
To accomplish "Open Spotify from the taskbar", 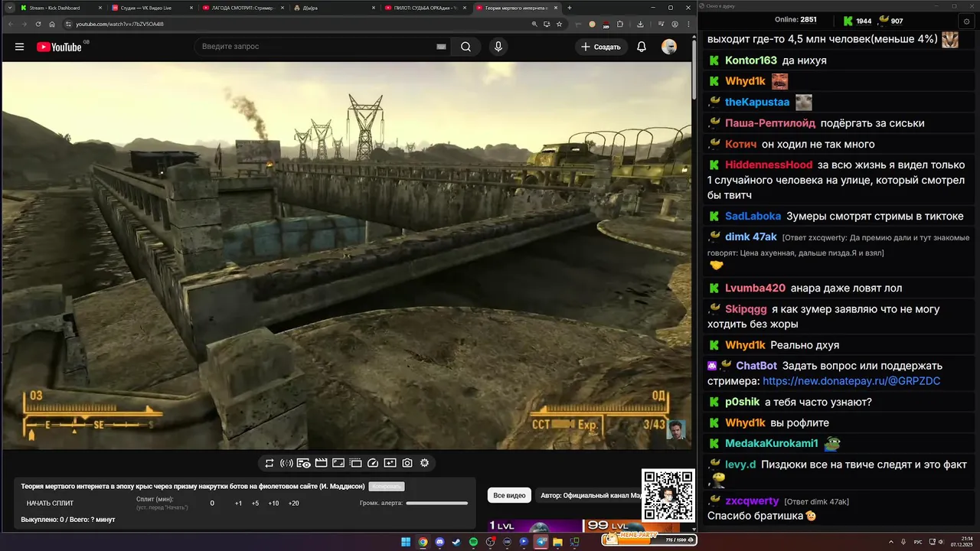I will point(473,542).
